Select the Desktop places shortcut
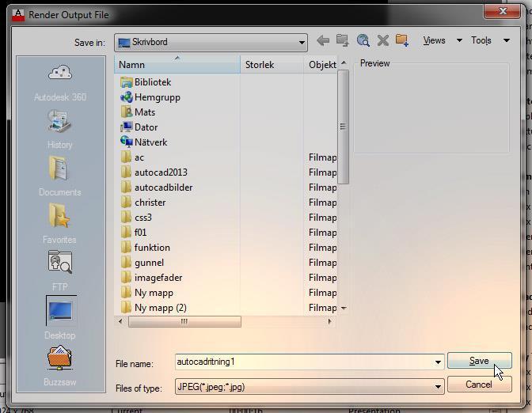 pos(60,318)
